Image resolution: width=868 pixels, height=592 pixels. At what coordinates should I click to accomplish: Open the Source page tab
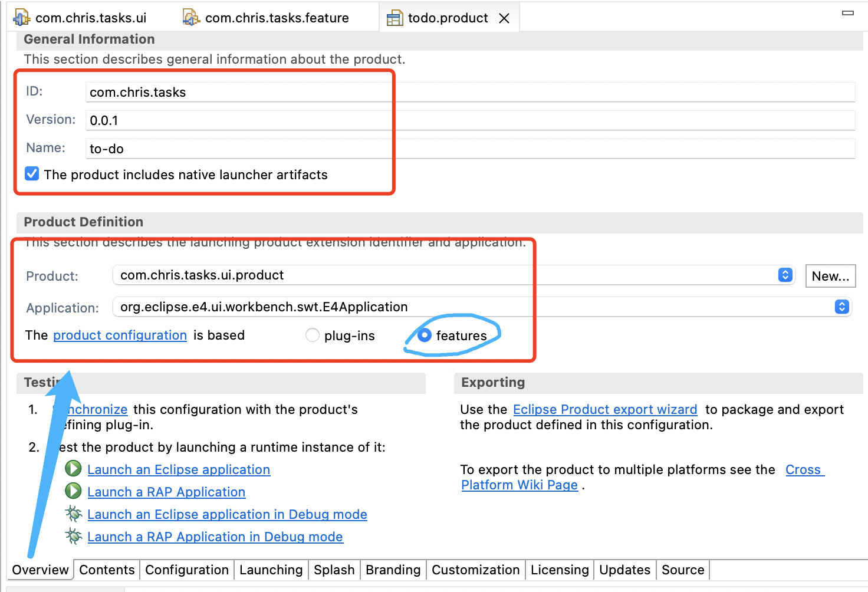[683, 570]
